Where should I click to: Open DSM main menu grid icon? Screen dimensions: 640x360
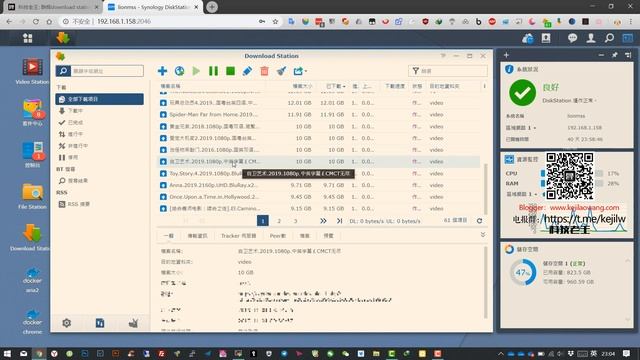(28, 38)
